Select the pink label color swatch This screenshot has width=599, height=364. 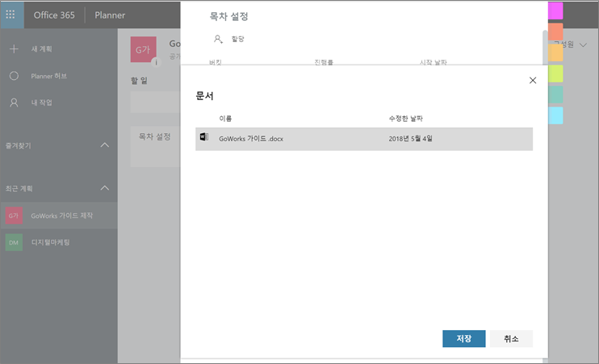click(555, 11)
